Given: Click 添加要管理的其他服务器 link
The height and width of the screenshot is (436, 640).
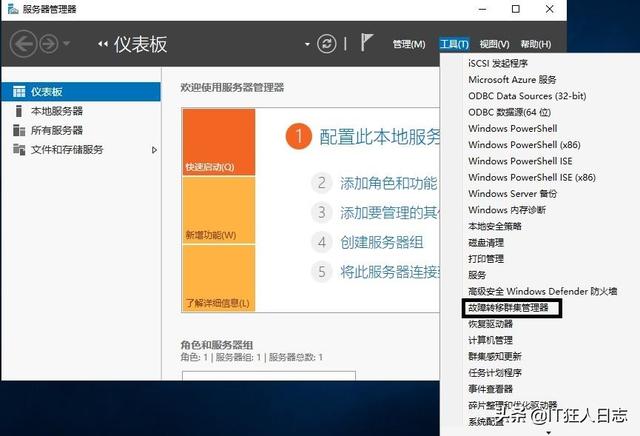Looking at the screenshot, I should (x=390, y=213).
